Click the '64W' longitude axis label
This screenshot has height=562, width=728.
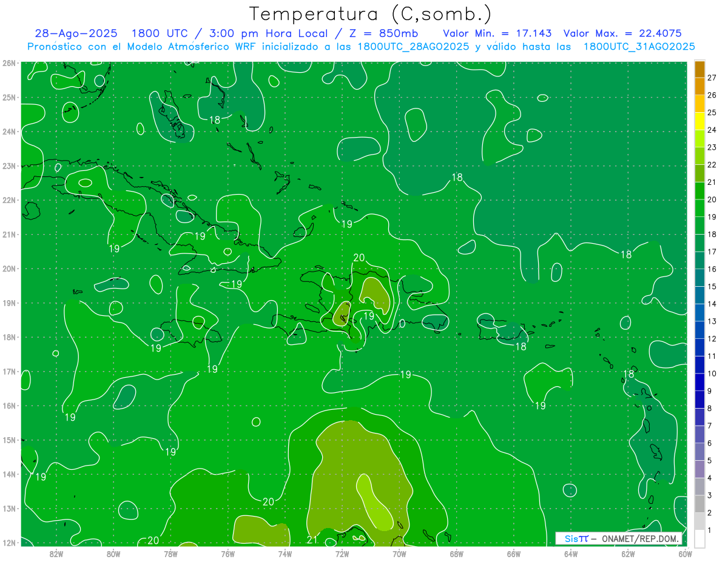coord(571,553)
